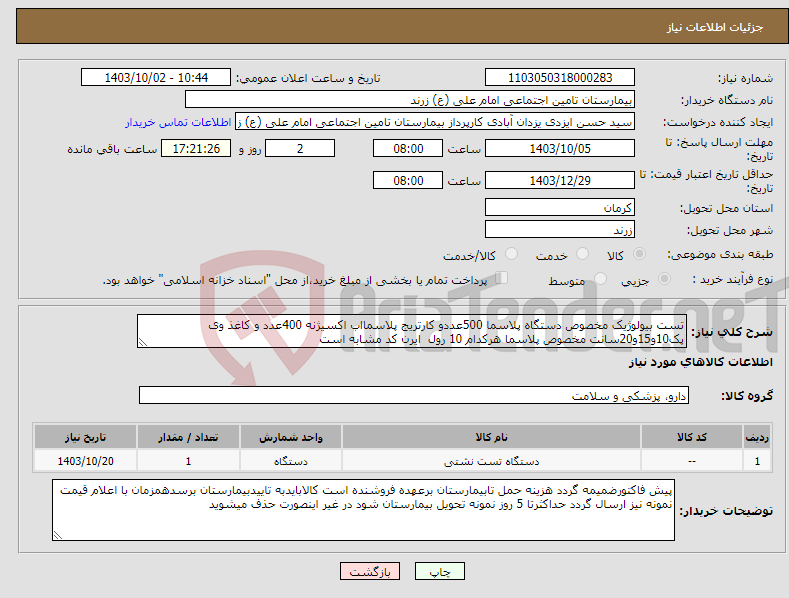Toggle the اسناد خزانه اسلامی payment checkbox

502,278
